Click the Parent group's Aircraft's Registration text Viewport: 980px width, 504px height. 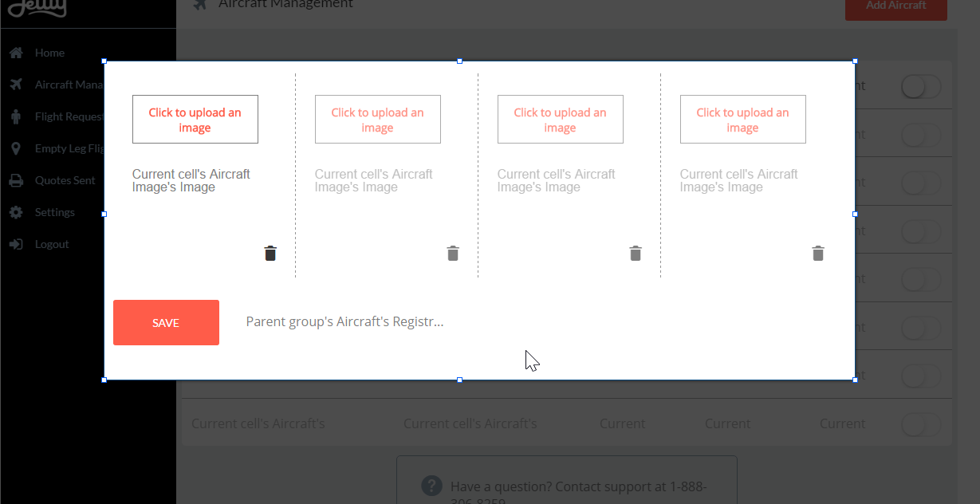point(344,322)
